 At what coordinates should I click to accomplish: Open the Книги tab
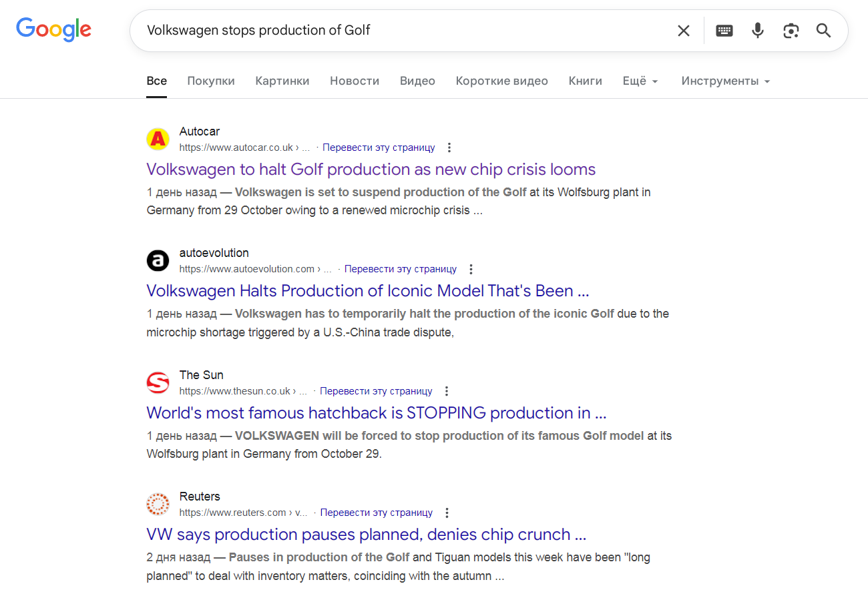click(586, 81)
